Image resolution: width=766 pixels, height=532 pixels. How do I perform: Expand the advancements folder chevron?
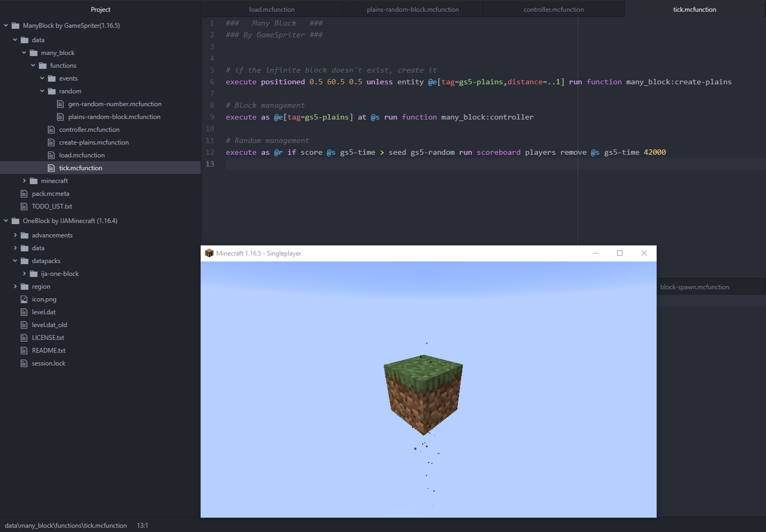point(15,235)
